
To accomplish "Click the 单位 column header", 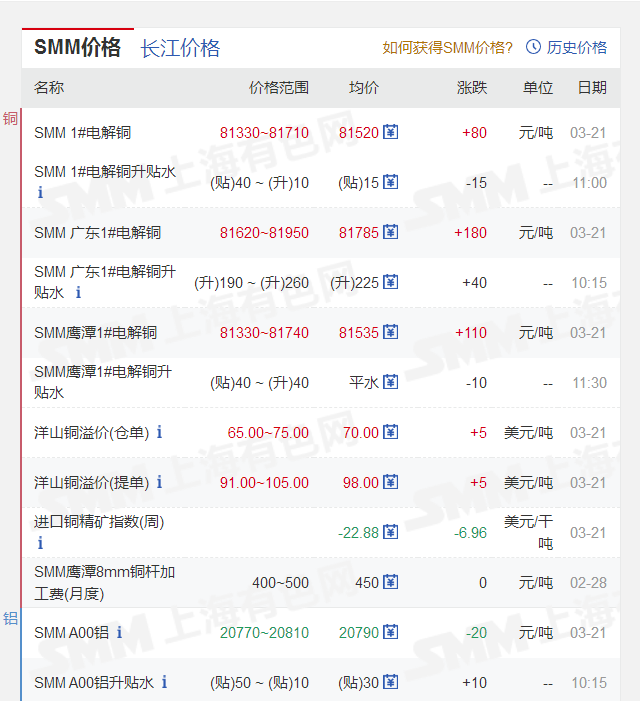I will (538, 88).
